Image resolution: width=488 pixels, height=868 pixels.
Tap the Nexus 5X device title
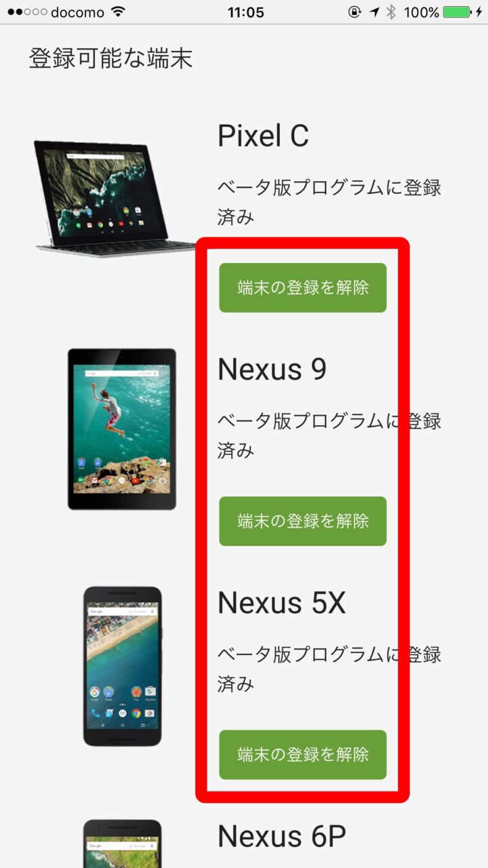(x=281, y=603)
